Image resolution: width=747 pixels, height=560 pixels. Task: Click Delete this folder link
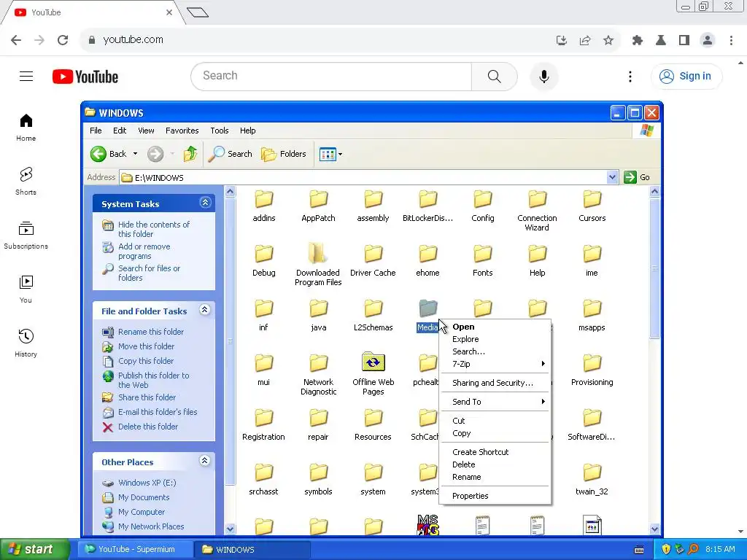147,427
